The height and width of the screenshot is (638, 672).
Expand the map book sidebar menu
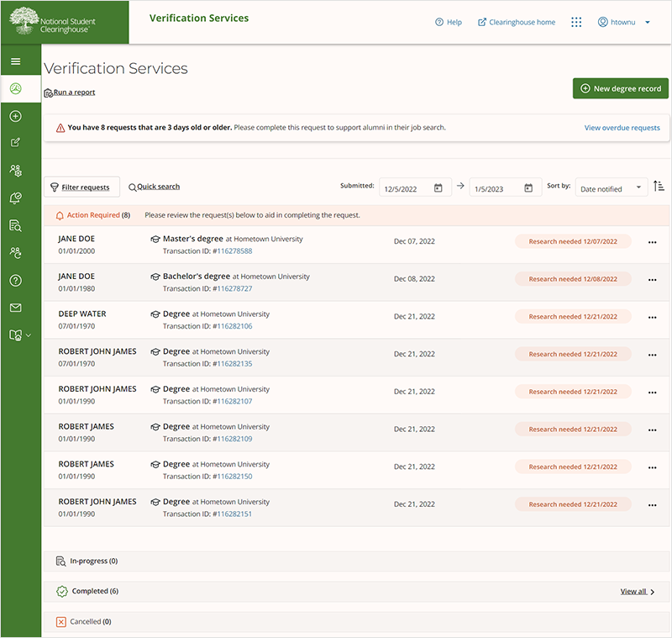20,335
